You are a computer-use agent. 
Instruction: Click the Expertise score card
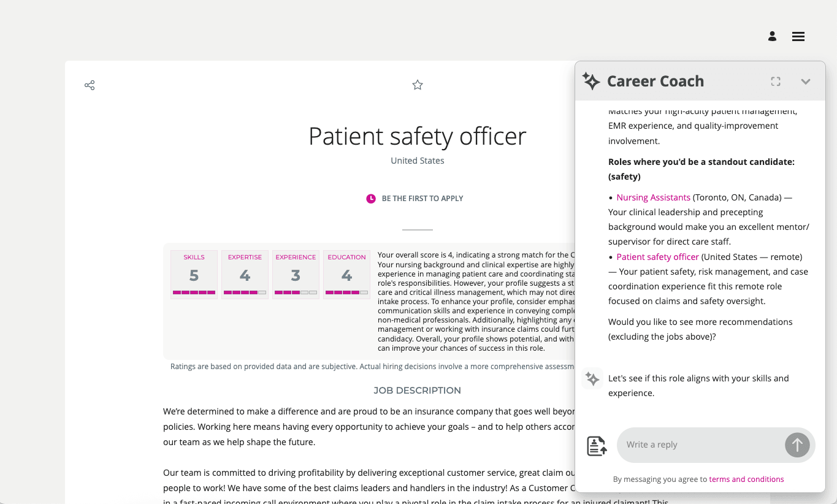click(x=245, y=275)
